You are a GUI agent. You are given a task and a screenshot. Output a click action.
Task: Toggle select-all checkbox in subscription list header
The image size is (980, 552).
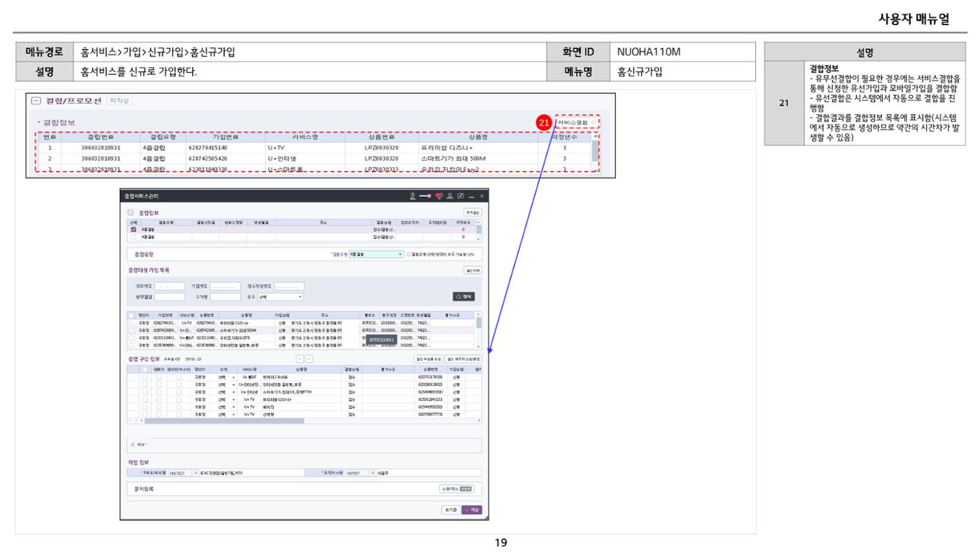[x=131, y=315]
